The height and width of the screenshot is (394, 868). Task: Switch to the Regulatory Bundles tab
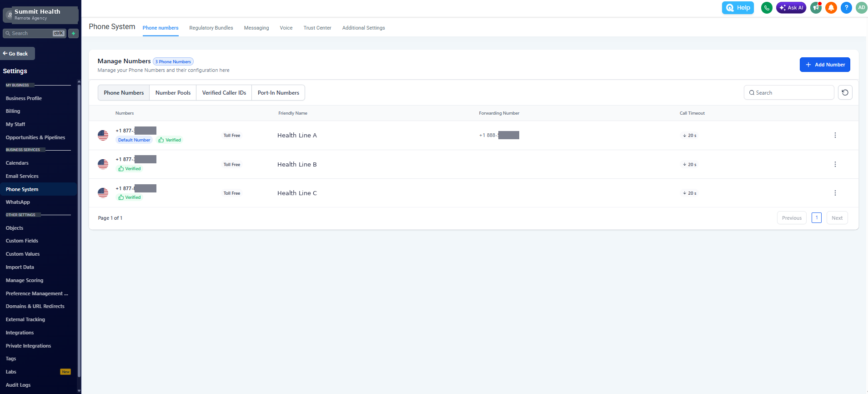[x=211, y=28]
